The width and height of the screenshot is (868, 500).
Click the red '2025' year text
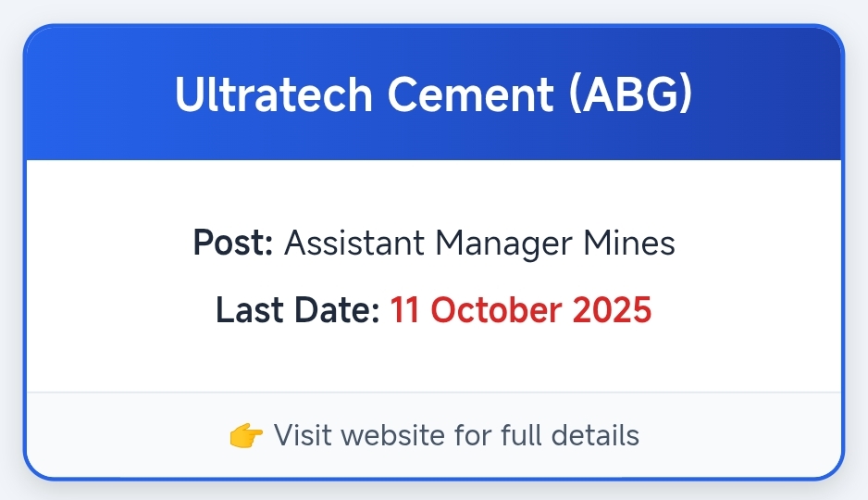[x=612, y=310]
